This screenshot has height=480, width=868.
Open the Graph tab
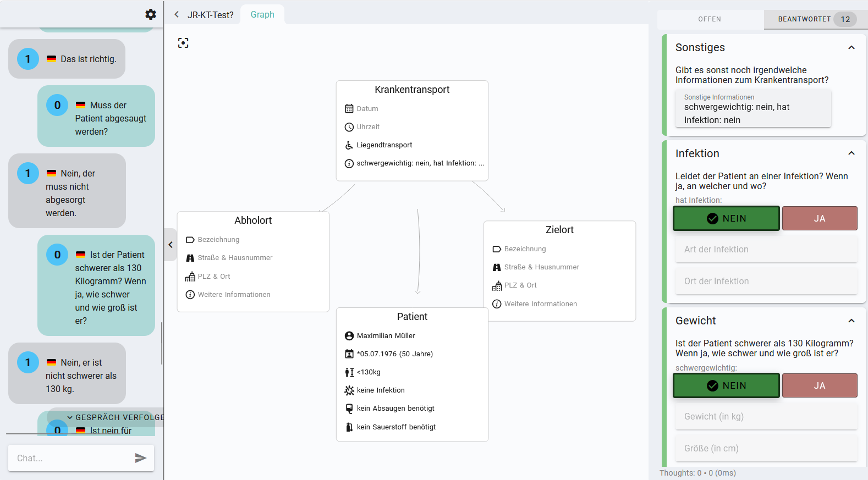click(262, 15)
